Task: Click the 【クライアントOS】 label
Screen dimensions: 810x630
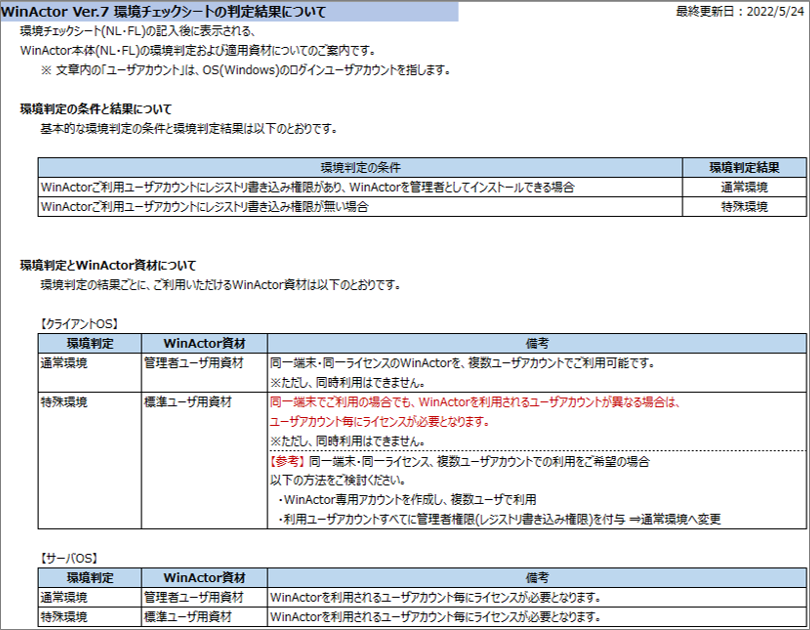Action: (79, 324)
